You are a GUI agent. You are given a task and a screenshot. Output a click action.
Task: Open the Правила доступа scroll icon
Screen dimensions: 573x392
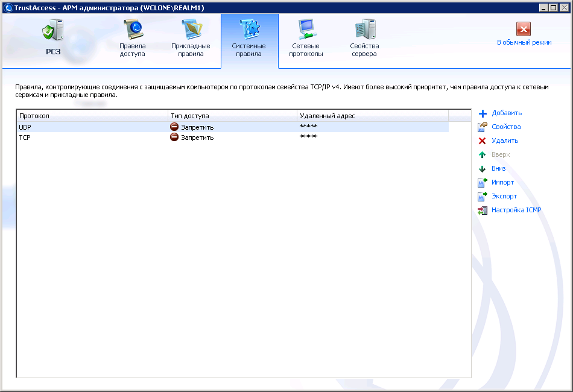(x=132, y=30)
